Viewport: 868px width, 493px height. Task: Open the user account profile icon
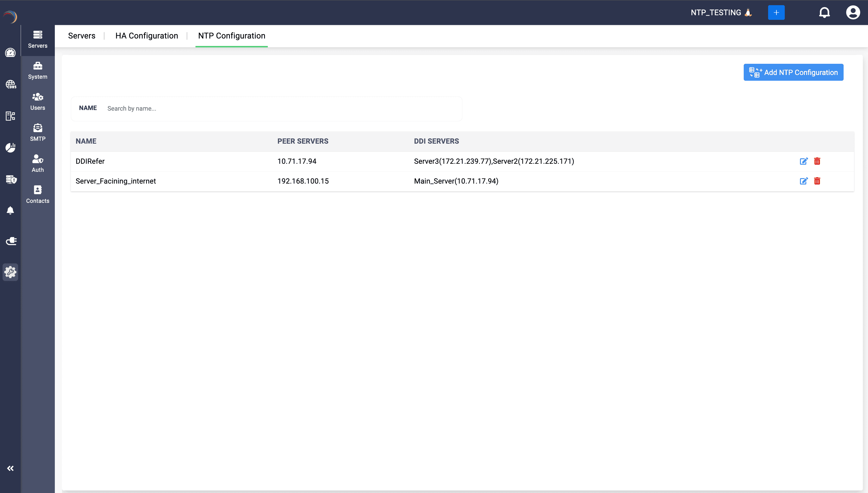point(853,12)
